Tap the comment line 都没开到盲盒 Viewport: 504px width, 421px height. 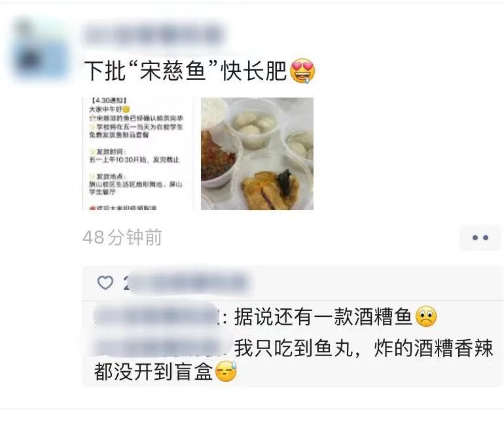click(153, 372)
